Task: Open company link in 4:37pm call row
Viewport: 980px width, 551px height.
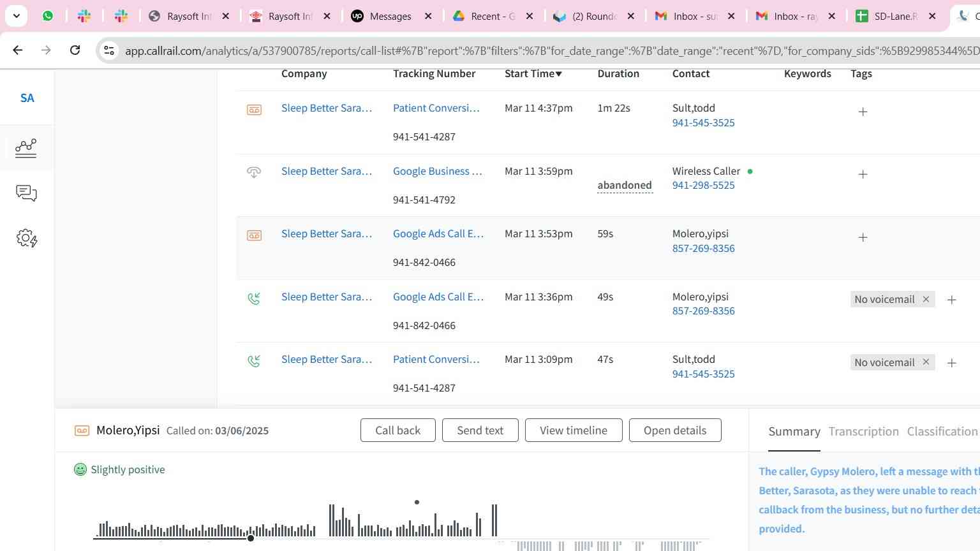Action: 327,108
